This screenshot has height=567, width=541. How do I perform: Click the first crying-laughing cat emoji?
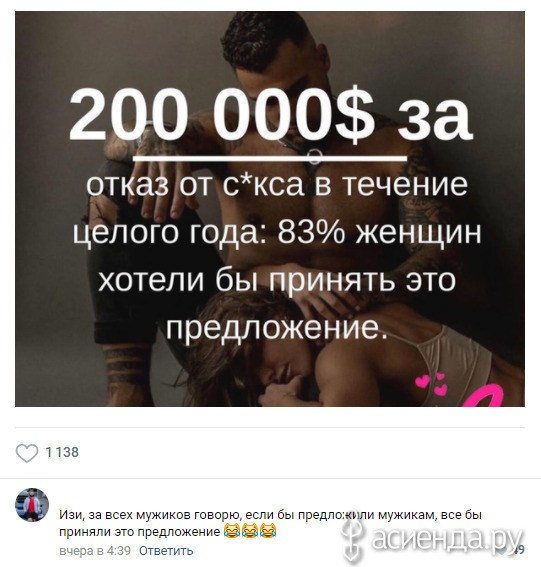[x=231, y=531]
